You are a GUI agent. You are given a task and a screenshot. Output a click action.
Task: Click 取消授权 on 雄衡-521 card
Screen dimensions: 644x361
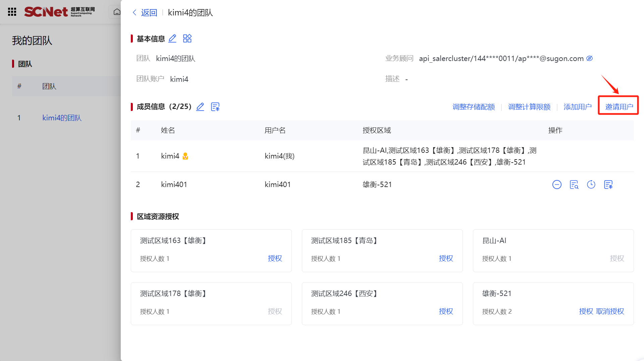[610, 311]
